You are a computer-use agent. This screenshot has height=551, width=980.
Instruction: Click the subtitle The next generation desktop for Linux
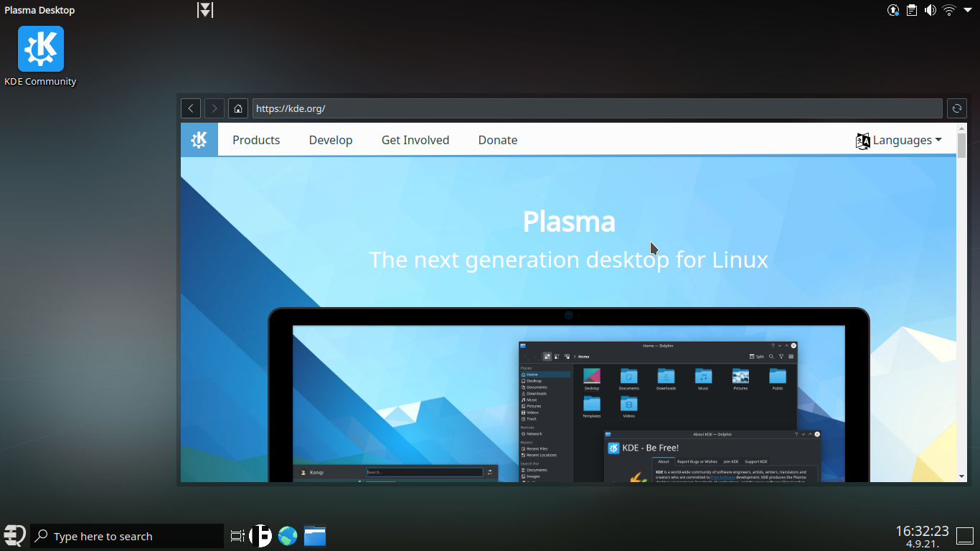(568, 260)
